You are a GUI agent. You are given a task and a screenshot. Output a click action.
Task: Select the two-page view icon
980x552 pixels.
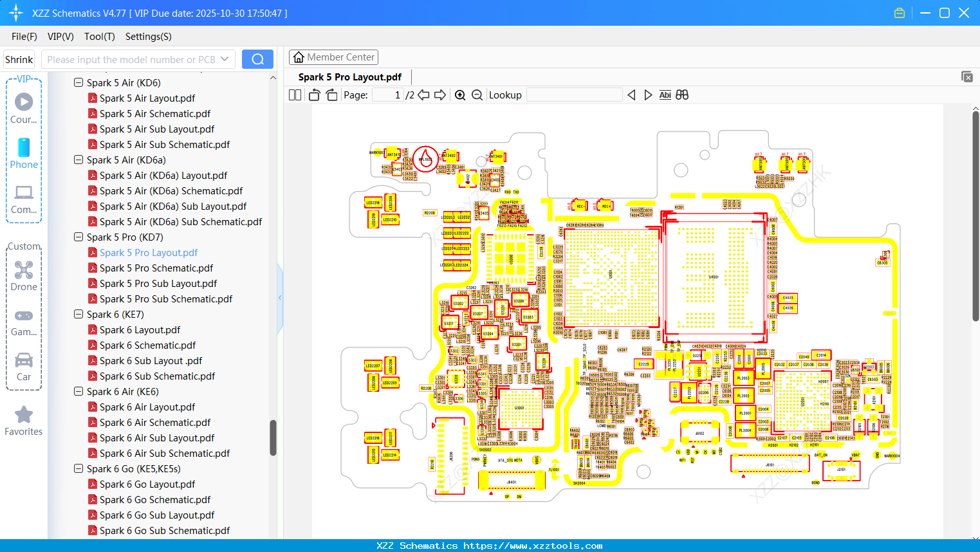[x=294, y=95]
